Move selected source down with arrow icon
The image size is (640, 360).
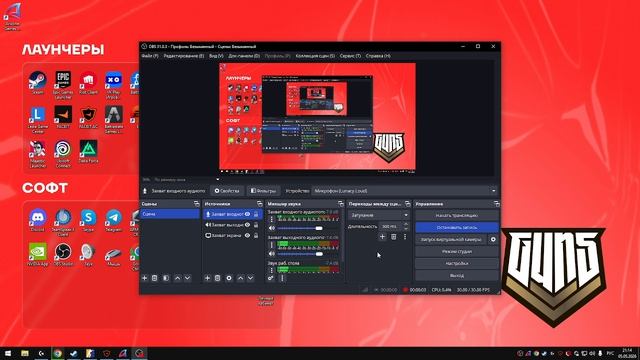click(250, 278)
